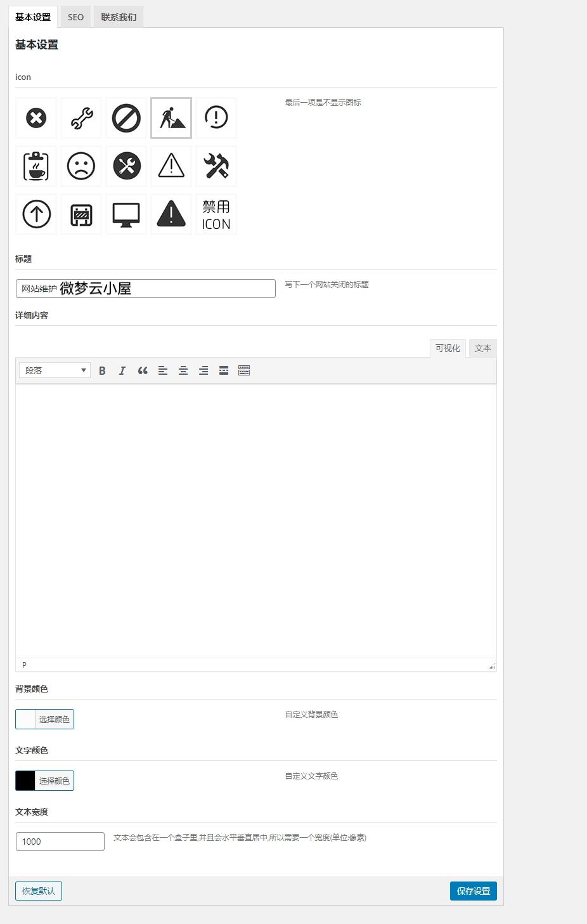Screen dimensions: 587x924
Task: Select the wrench maintenance icon
Action: [81, 118]
